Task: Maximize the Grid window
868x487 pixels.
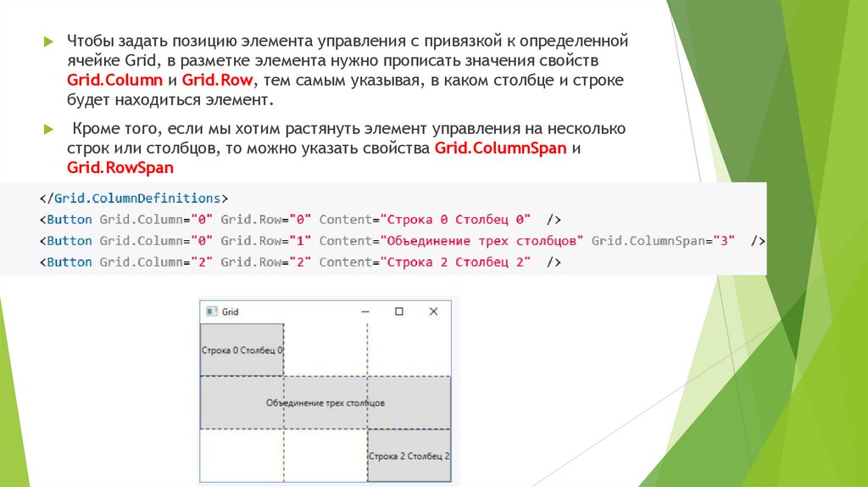Action: click(399, 311)
